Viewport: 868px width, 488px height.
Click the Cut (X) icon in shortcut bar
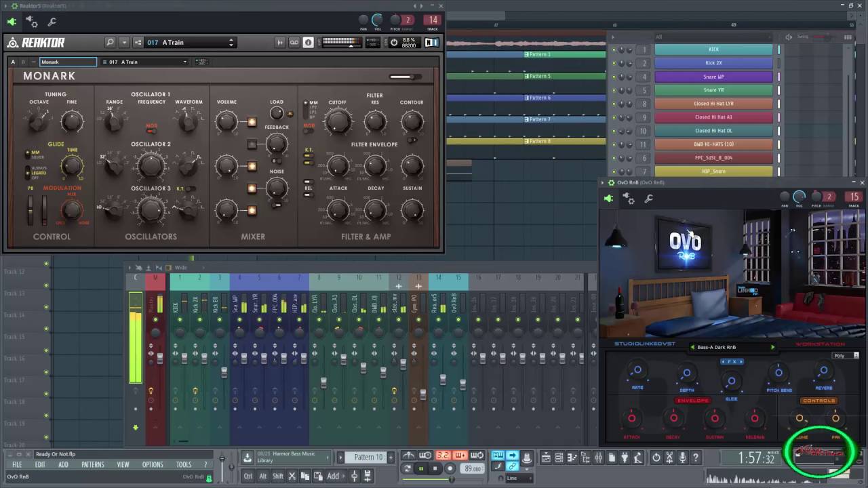point(292,476)
